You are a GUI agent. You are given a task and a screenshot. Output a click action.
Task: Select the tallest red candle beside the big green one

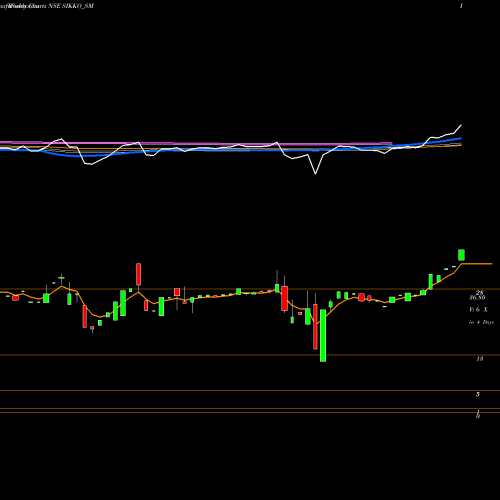pos(315,326)
